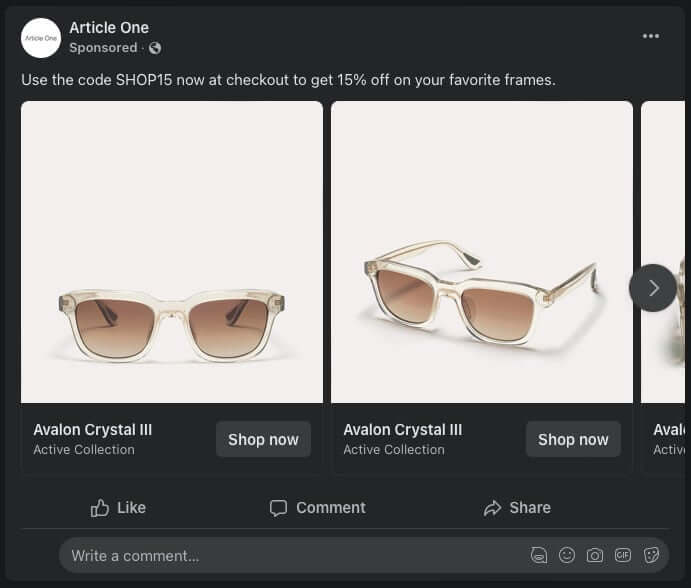Open the post options three-dots menu
The width and height of the screenshot is (691, 588).
(651, 36)
